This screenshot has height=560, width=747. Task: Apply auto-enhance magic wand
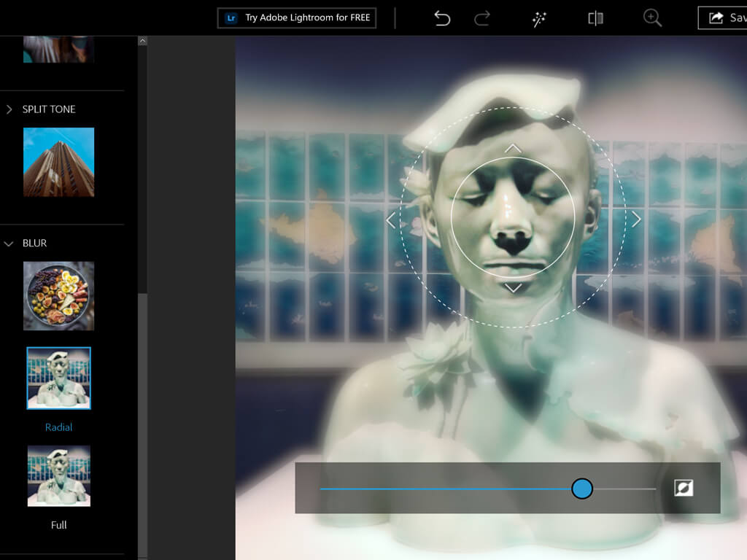(x=539, y=19)
